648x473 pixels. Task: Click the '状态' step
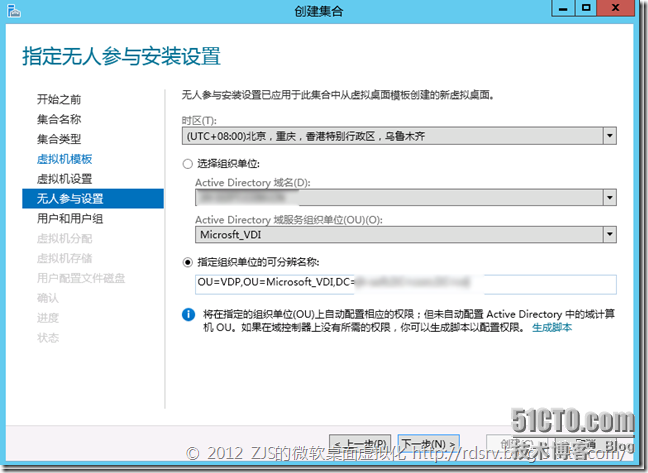click(x=48, y=338)
